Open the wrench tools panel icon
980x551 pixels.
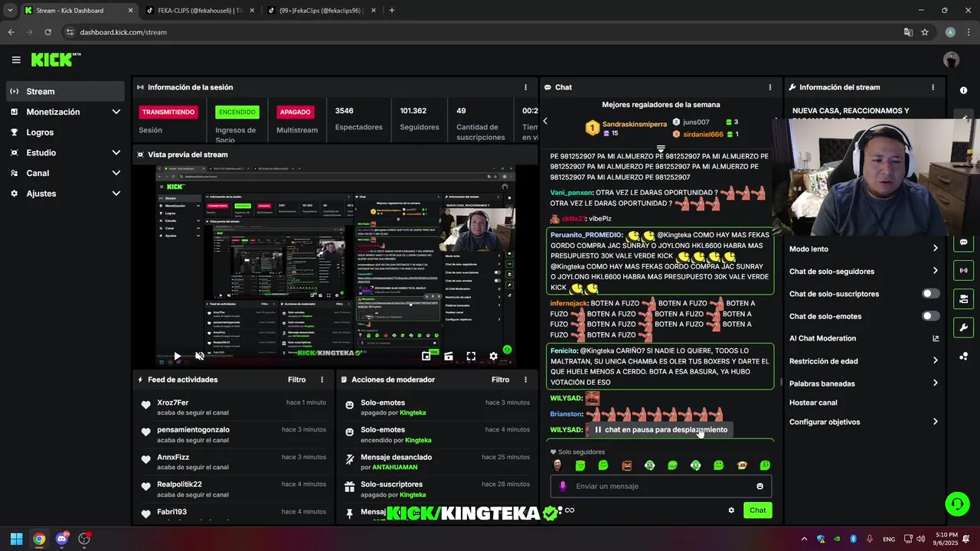[x=963, y=328]
